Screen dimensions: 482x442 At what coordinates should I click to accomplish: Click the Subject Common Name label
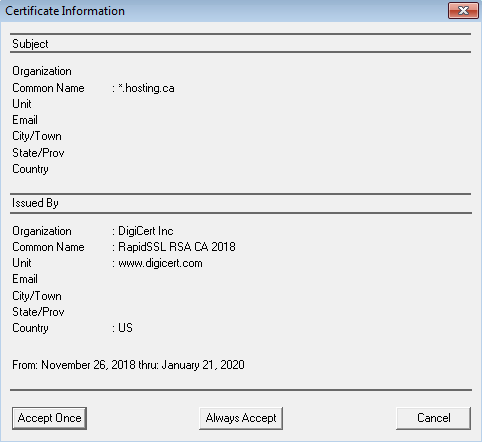[x=48, y=88]
